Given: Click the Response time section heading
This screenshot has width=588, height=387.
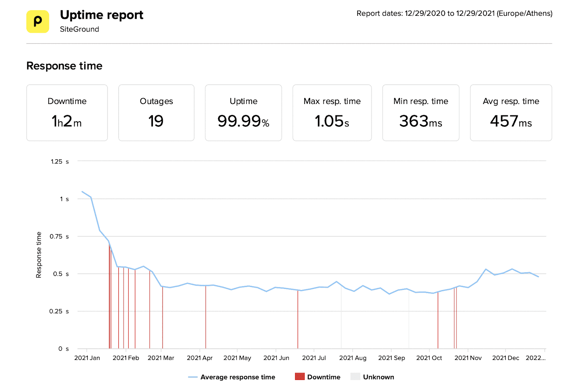Looking at the screenshot, I should pos(64,66).
